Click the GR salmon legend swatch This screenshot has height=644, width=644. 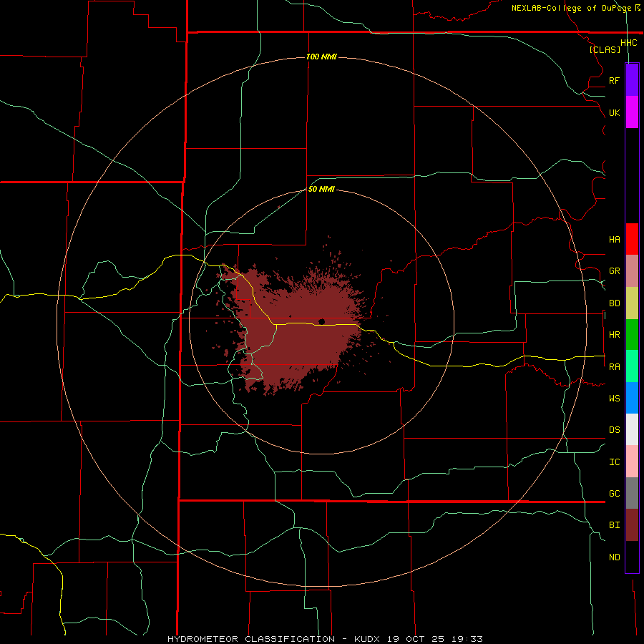click(x=632, y=271)
